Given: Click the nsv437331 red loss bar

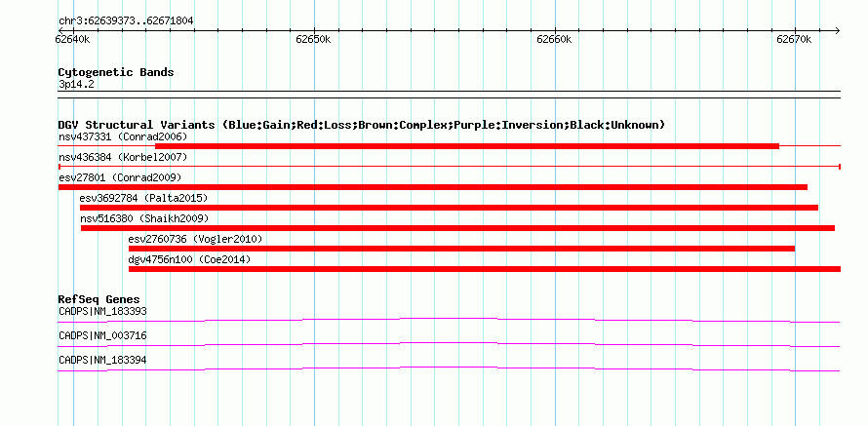Looking at the screenshot, I should pos(467,146).
